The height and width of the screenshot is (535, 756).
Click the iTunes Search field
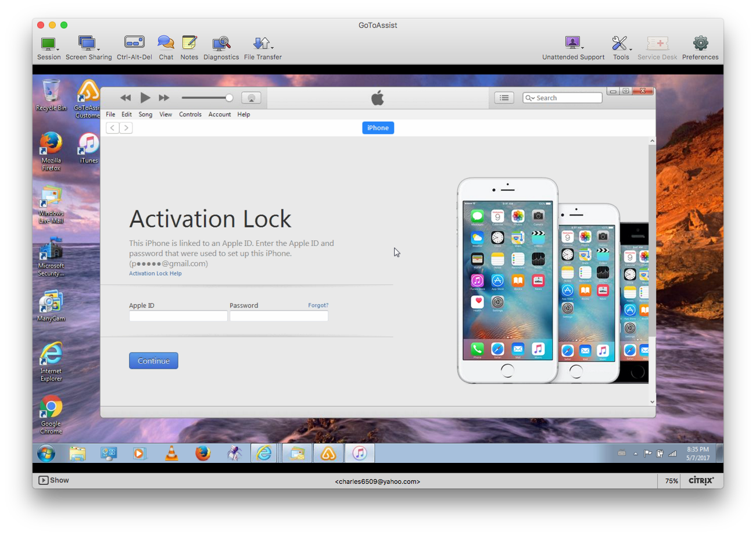(562, 98)
